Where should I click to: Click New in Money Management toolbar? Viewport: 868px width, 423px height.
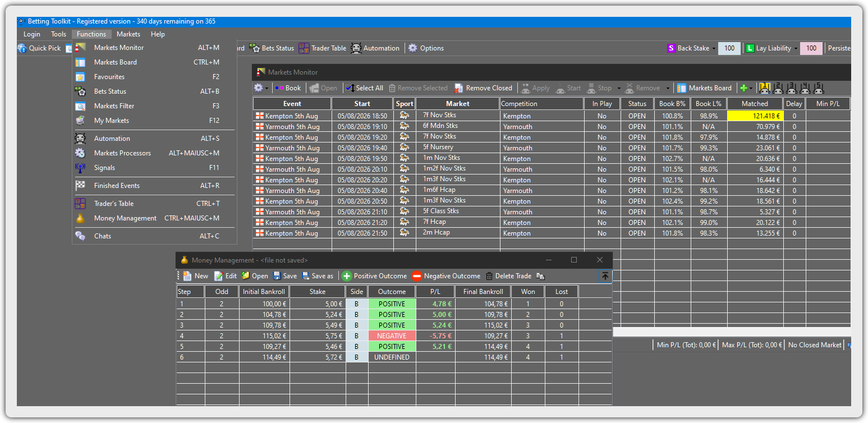point(195,276)
